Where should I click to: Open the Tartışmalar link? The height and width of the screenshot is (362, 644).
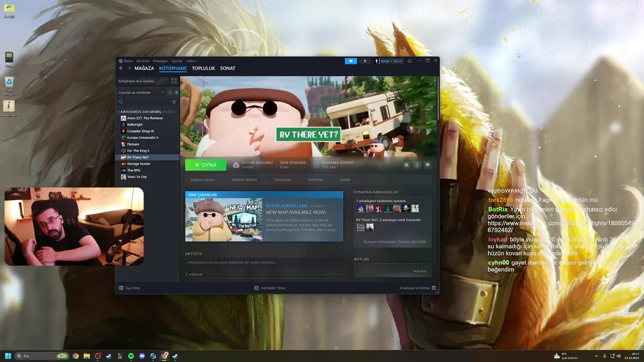pos(282,179)
